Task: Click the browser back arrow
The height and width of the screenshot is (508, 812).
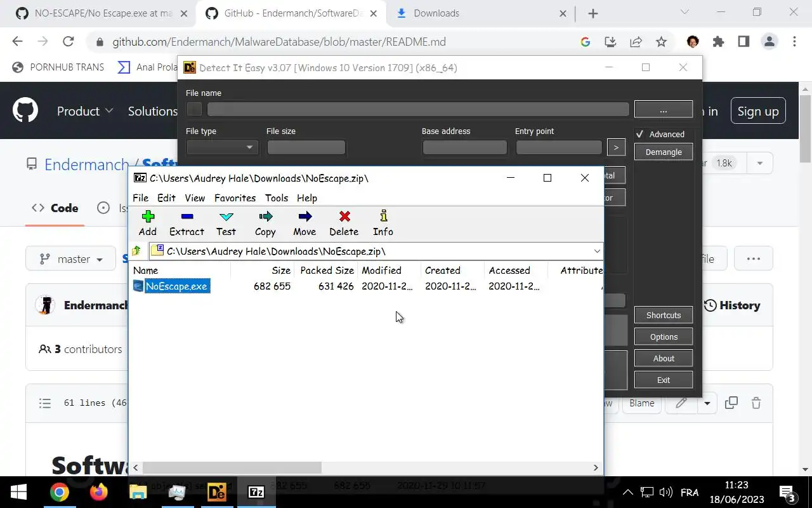Action: [17, 42]
